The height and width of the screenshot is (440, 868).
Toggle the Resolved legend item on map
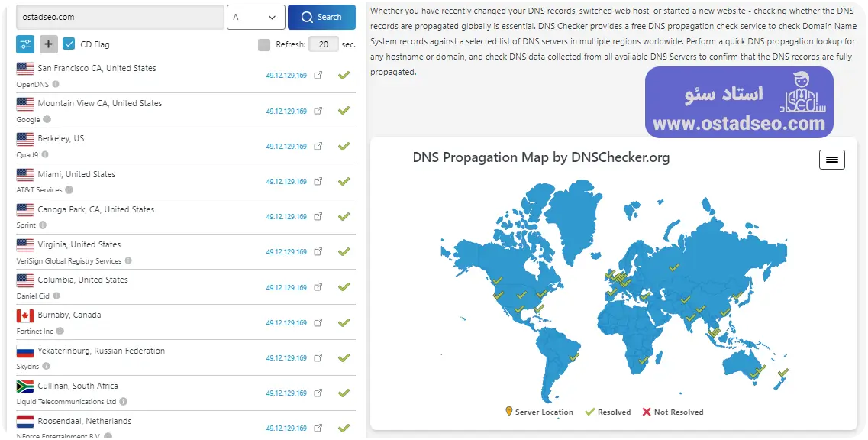coord(608,412)
